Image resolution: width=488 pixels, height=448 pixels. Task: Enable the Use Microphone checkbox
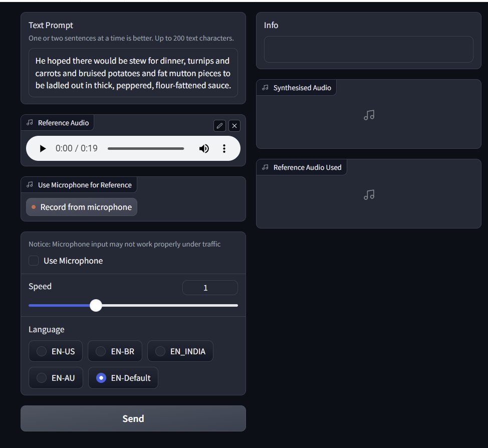coord(34,261)
